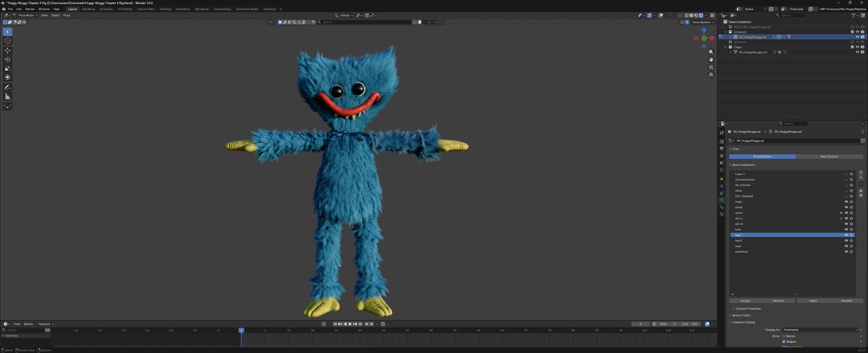
Task: Hide the Cosm collection eye in outliner
Action: pos(857,47)
